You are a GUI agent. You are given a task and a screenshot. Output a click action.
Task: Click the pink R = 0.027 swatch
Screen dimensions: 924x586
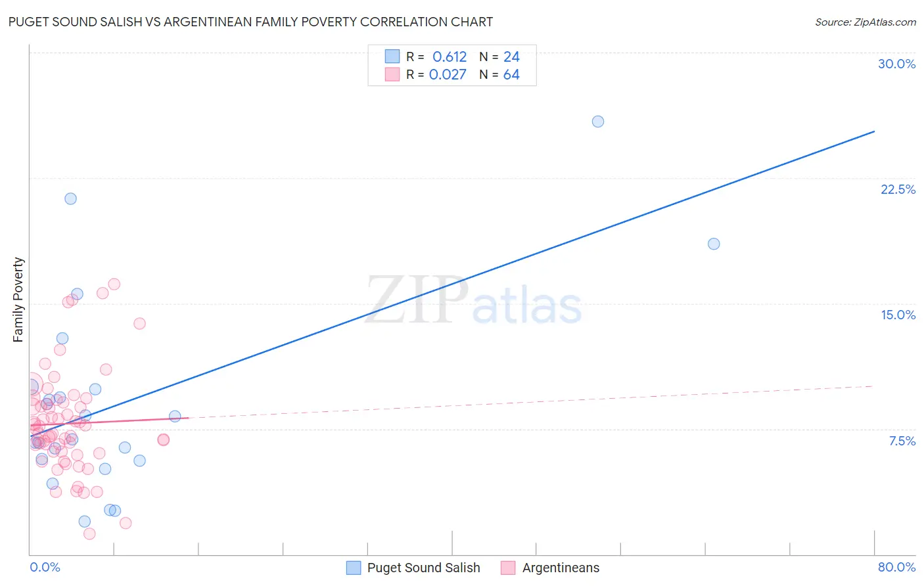click(x=392, y=74)
